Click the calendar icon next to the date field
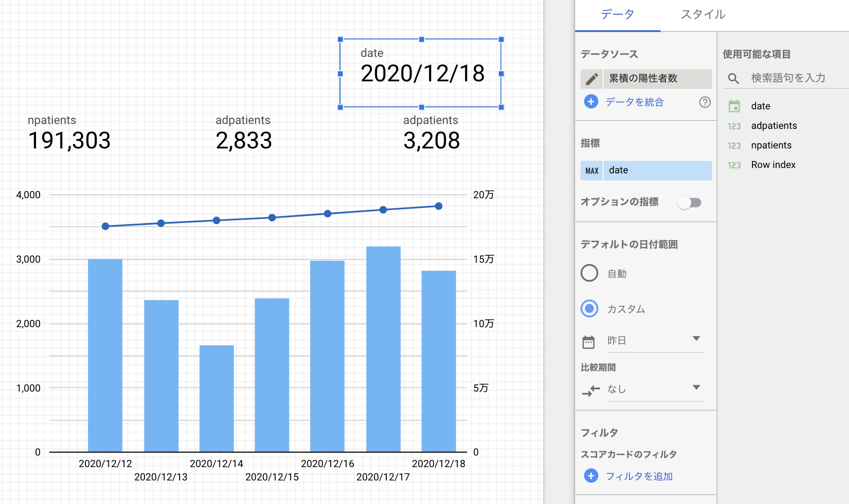849x504 pixels. (x=734, y=106)
